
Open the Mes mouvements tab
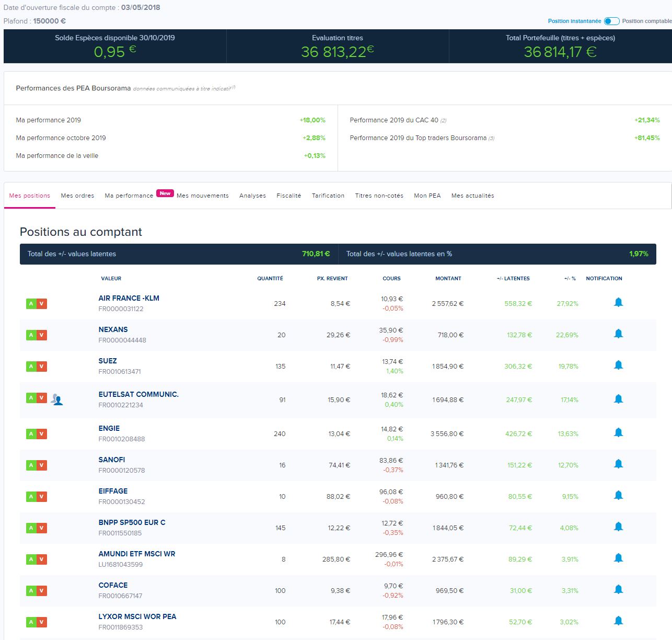[x=202, y=196]
